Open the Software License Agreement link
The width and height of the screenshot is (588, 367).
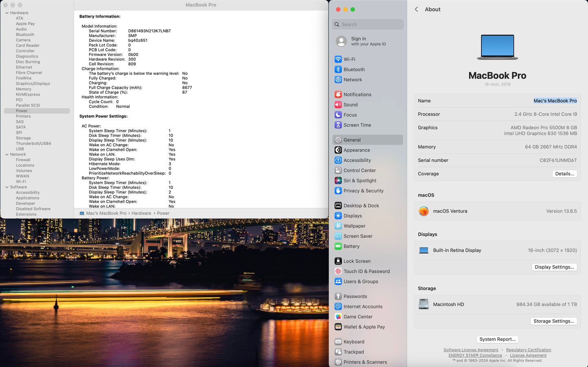pyautogui.click(x=471, y=350)
